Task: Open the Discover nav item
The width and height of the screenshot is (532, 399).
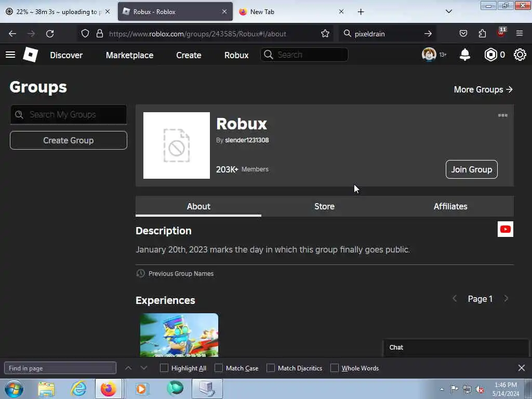Action: point(66,55)
